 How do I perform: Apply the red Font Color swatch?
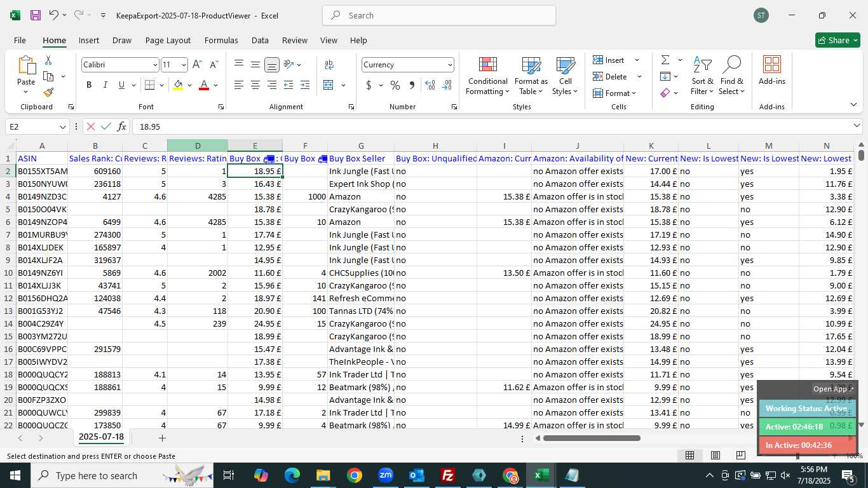[x=204, y=85]
